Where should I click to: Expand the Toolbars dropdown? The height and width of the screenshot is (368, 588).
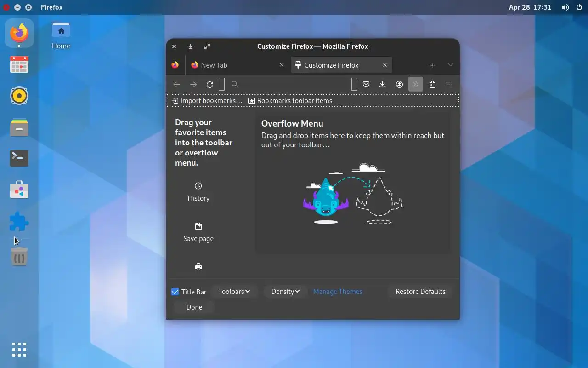[234, 292]
